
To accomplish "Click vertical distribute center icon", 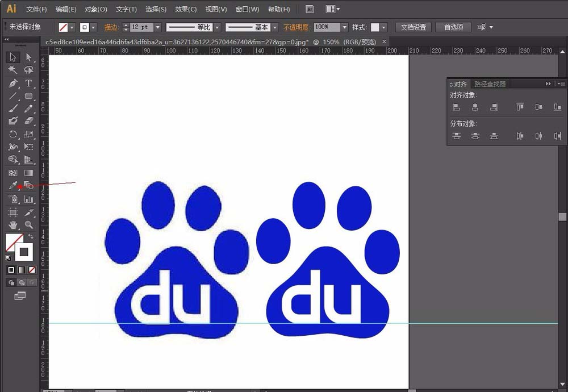I will (x=475, y=136).
